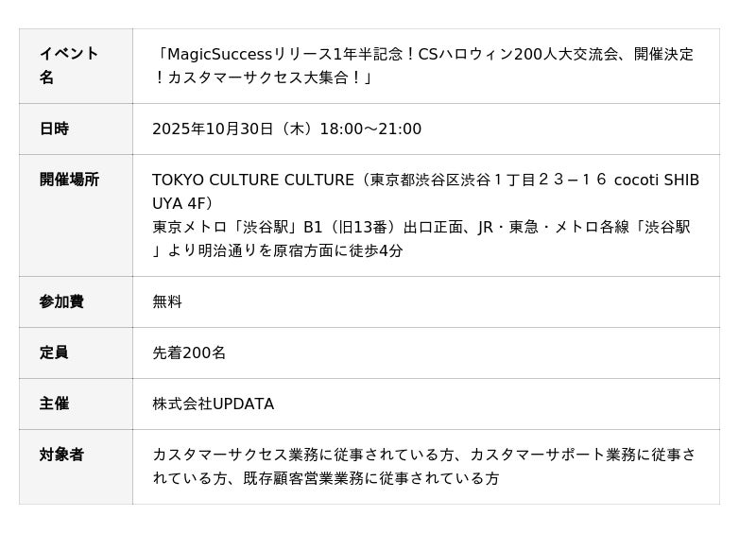
Task: Click the カスタマーサクセス大集合 title line
Action: [264, 77]
